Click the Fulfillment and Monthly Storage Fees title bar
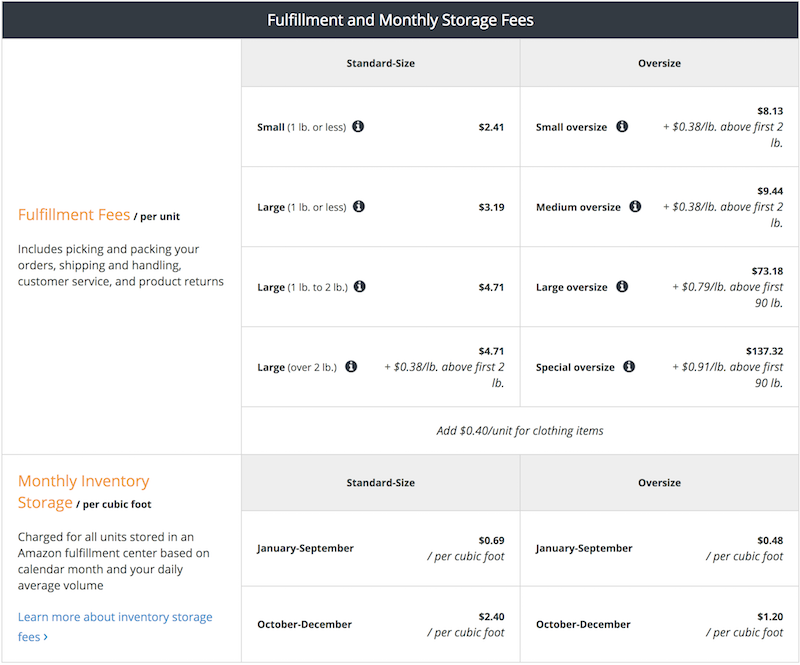800x665 pixels. (400, 19)
